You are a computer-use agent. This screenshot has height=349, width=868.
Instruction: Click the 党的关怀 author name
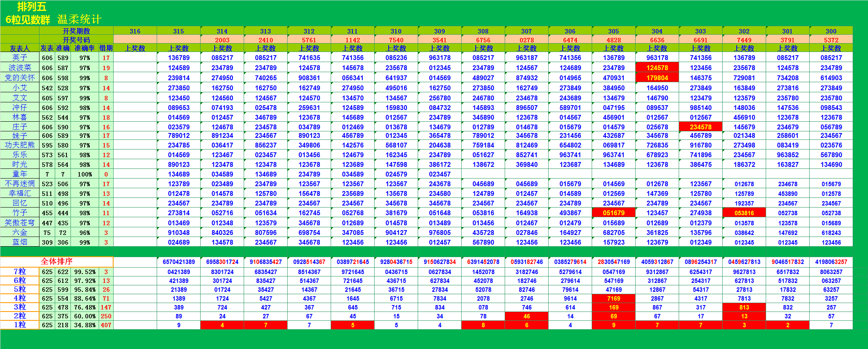pos(20,78)
